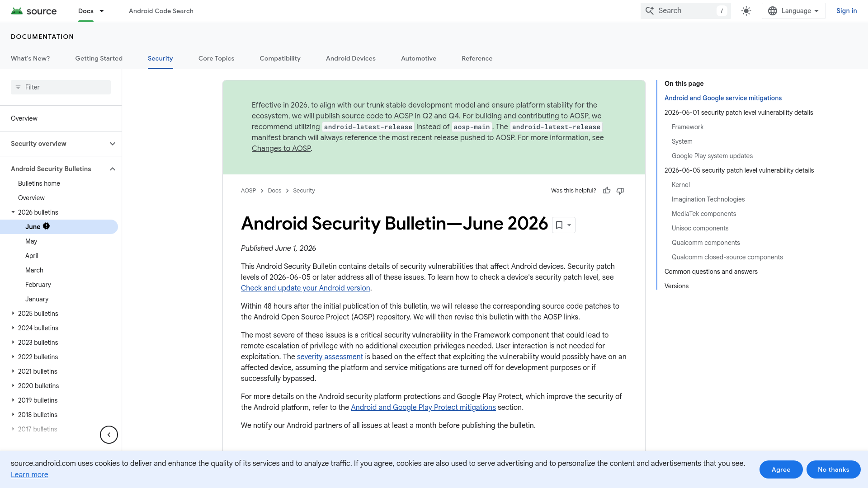Open the What's New? tab

click(30, 58)
